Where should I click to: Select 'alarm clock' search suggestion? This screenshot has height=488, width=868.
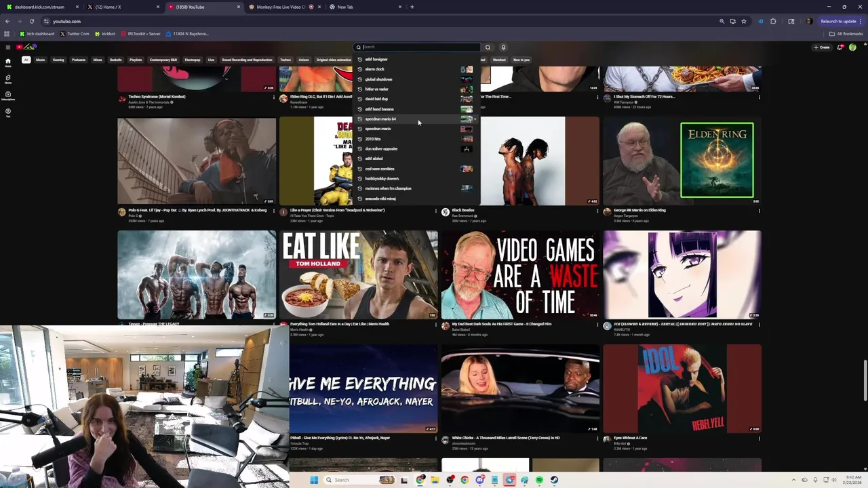coord(416,69)
